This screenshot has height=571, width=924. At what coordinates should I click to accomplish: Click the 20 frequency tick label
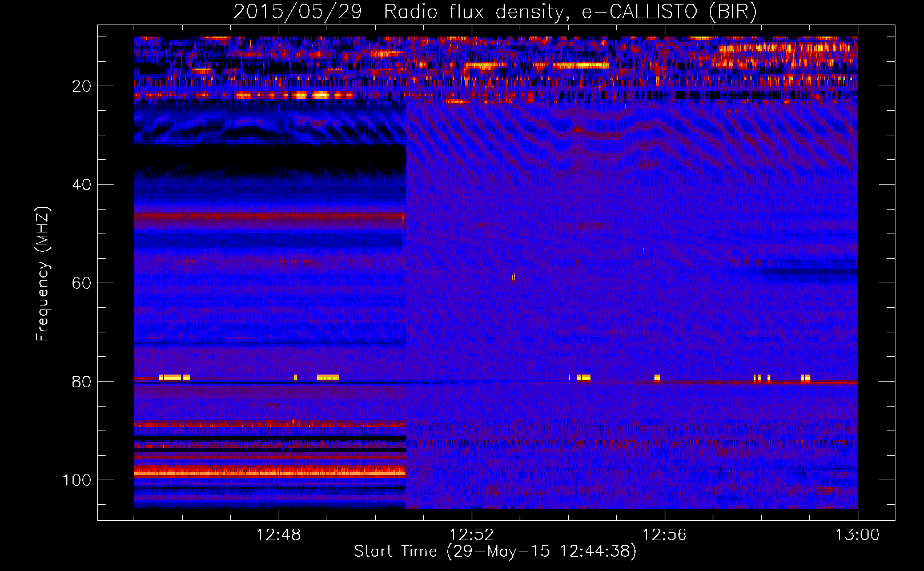click(82, 86)
